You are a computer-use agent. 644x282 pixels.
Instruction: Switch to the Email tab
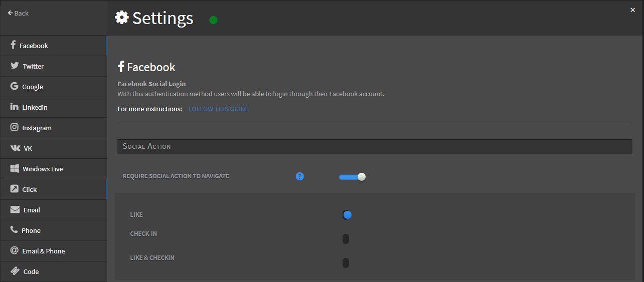(x=54, y=209)
